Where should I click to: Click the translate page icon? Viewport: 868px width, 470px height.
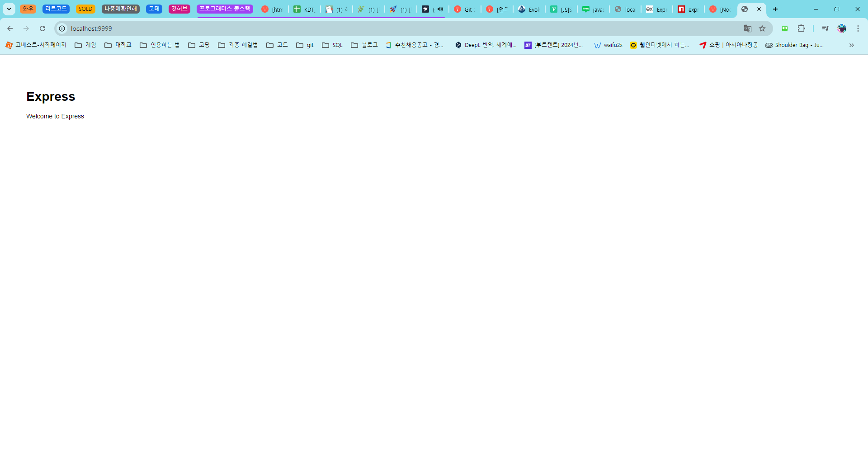click(748, 28)
